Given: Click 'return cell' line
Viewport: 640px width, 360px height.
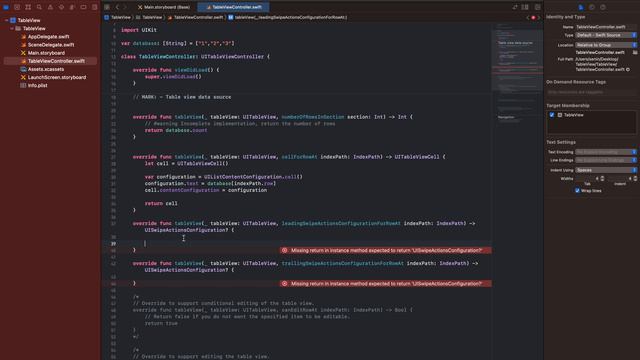Looking at the screenshot, I should (x=161, y=203).
